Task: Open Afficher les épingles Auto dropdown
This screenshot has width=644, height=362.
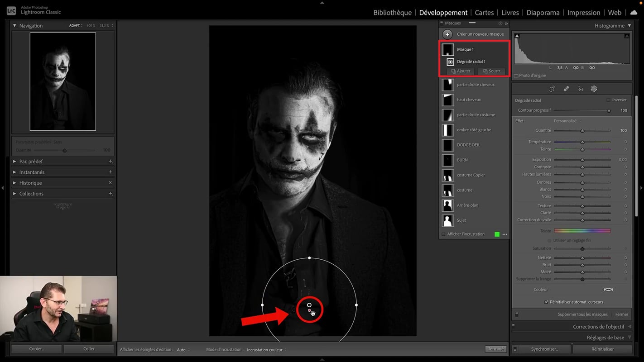Action: [183, 350]
